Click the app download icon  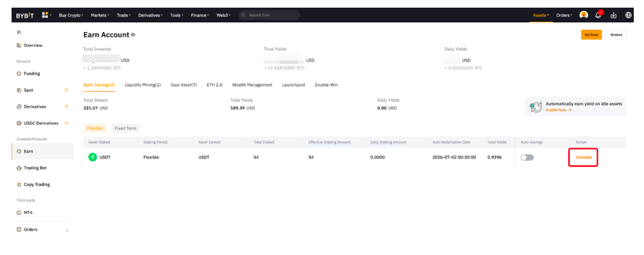coord(613,15)
